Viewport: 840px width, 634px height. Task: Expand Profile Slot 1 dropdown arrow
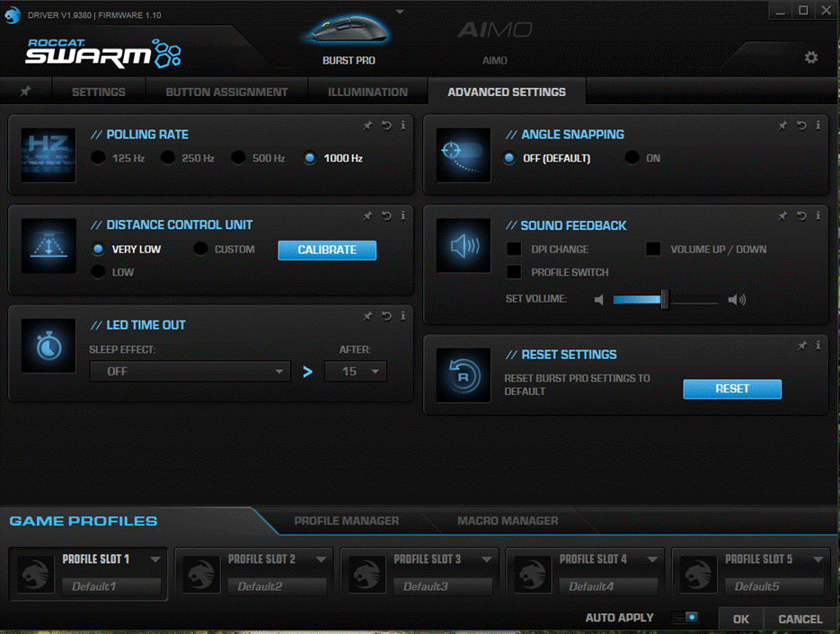tap(155, 559)
